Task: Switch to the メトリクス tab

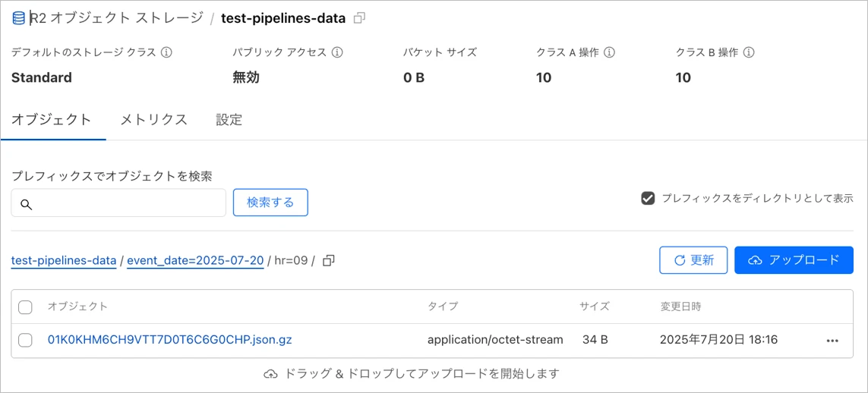Action: 153,119
